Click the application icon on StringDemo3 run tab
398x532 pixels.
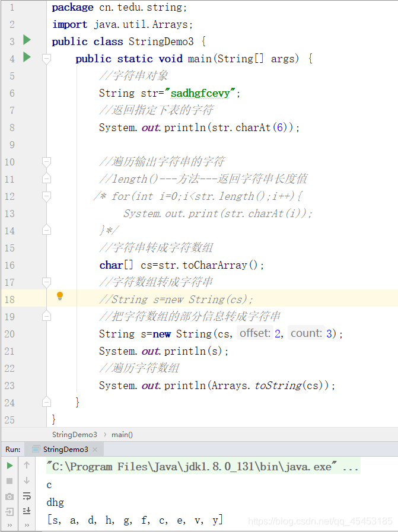[x=36, y=449]
